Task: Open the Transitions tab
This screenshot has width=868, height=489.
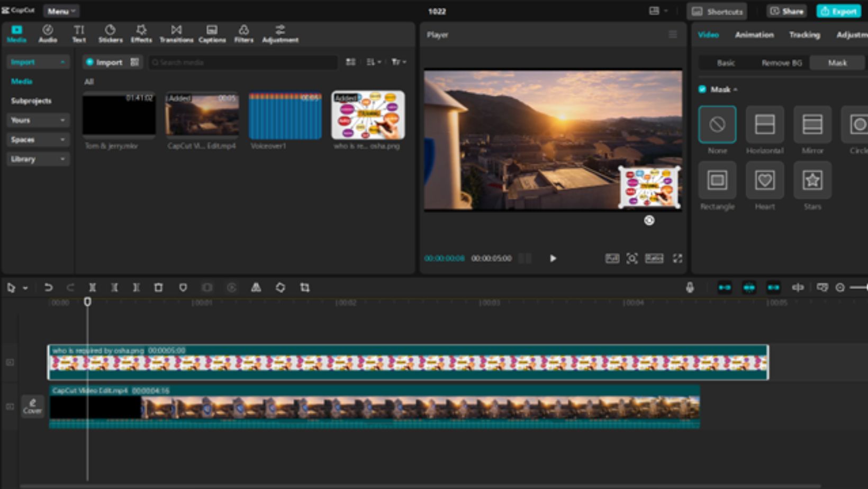Action: 176,34
